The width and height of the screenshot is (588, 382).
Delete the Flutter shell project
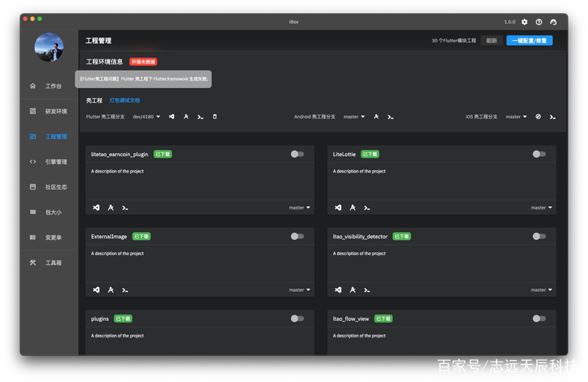pos(215,117)
